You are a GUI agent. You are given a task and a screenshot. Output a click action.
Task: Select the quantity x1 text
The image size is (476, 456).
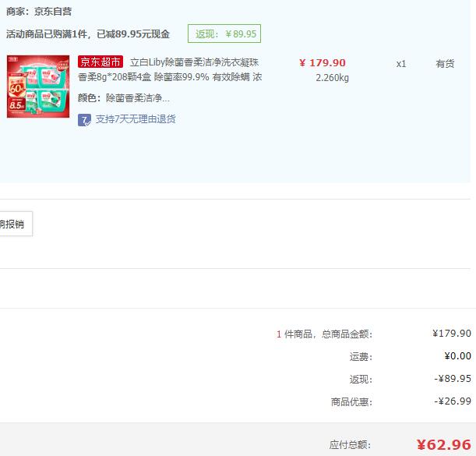(401, 64)
